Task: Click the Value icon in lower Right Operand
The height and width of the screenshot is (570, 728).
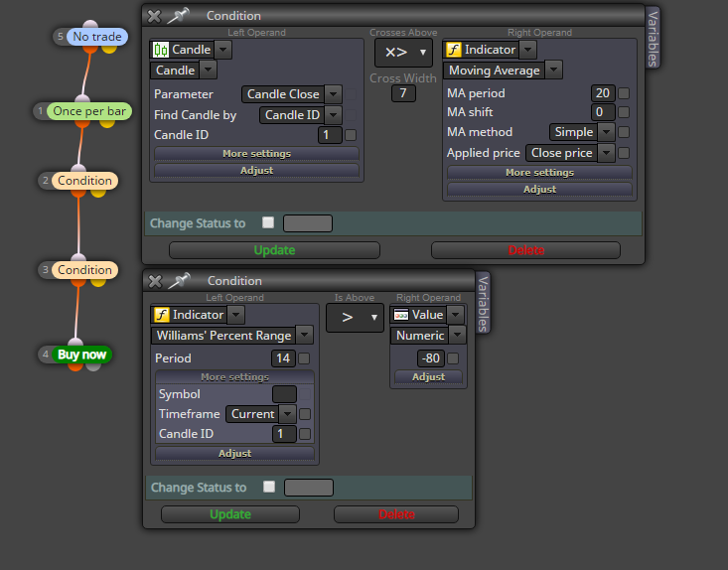Action: click(400, 315)
